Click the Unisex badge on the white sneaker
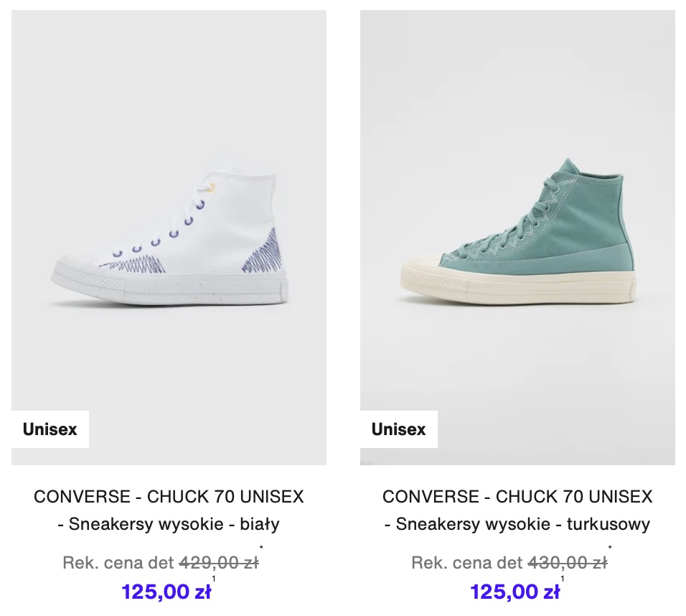686x616 pixels. coord(50,429)
